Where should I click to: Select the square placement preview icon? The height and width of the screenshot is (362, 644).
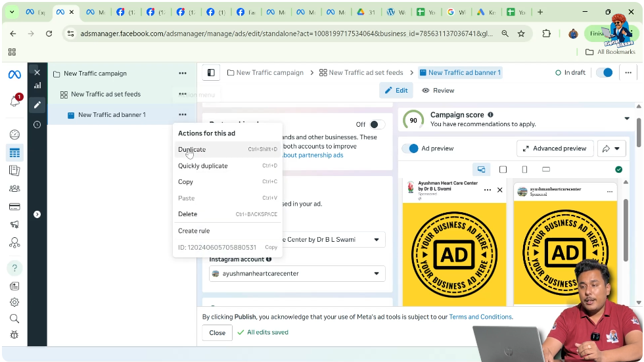pyautogui.click(x=503, y=169)
